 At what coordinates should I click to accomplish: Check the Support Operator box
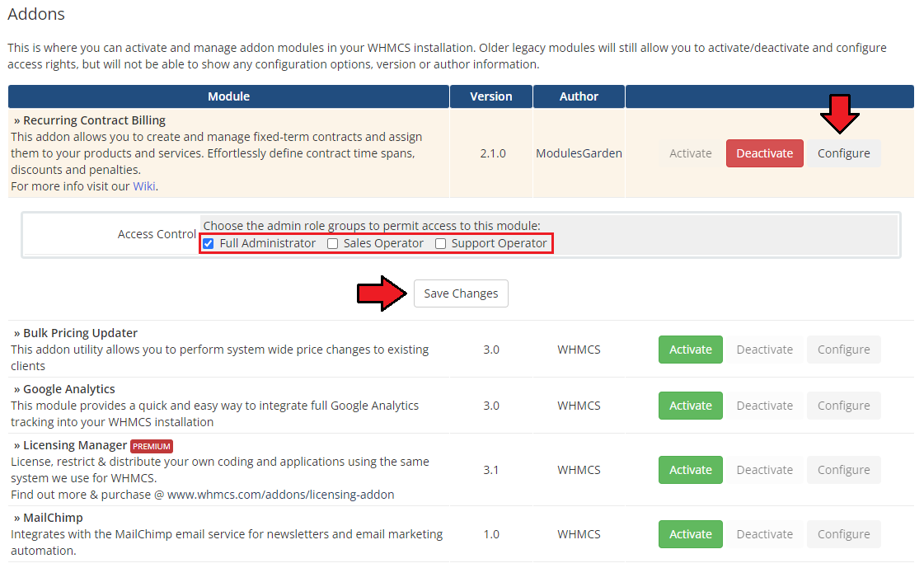point(441,244)
